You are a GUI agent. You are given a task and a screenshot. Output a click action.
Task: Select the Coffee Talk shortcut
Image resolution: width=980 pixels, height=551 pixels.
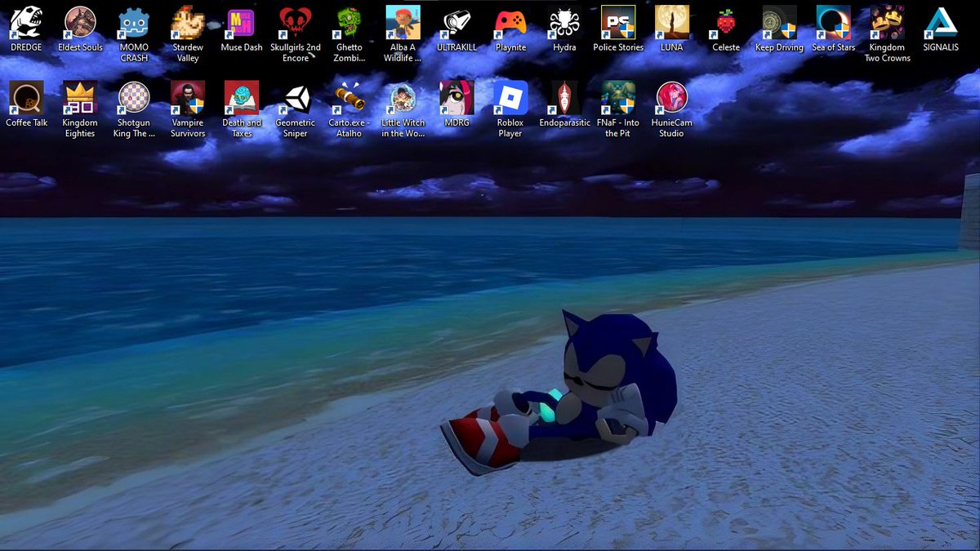click(x=26, y=98)
